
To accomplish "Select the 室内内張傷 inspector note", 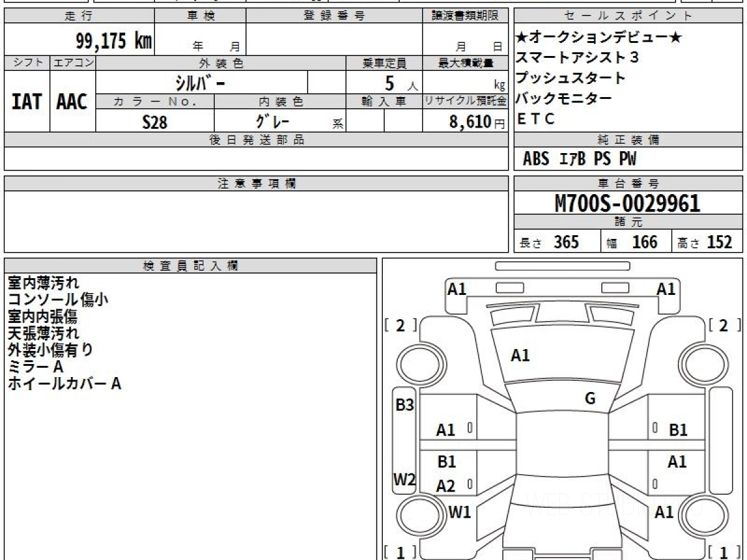I will 42,317.
